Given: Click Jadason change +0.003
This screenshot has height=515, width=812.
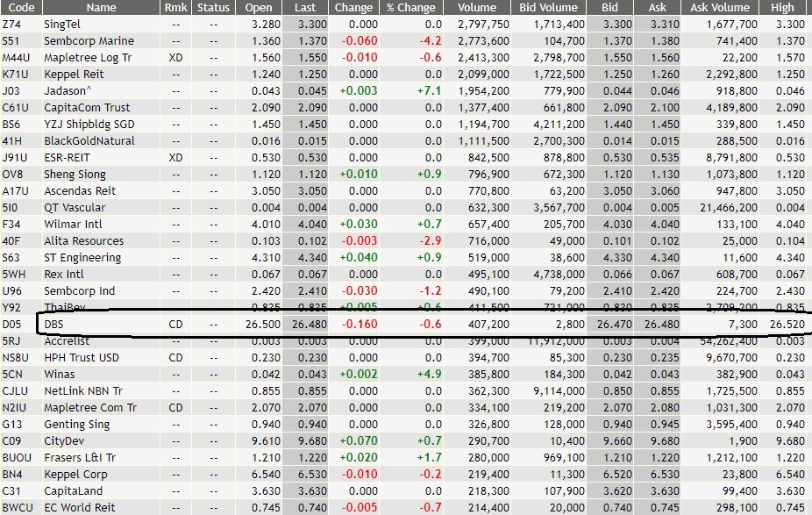Looking at the screenshot, I should (x=359, y=90).
